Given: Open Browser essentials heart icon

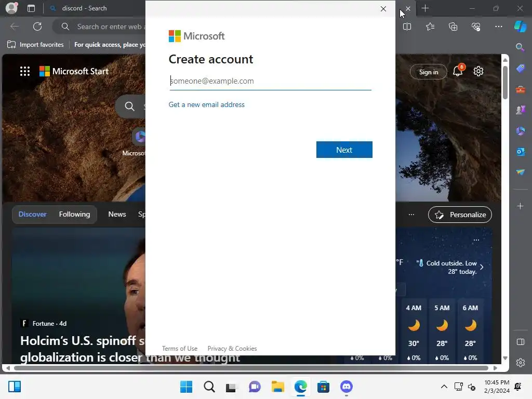Looking at the screenshot, I should [x=476, y=26].
